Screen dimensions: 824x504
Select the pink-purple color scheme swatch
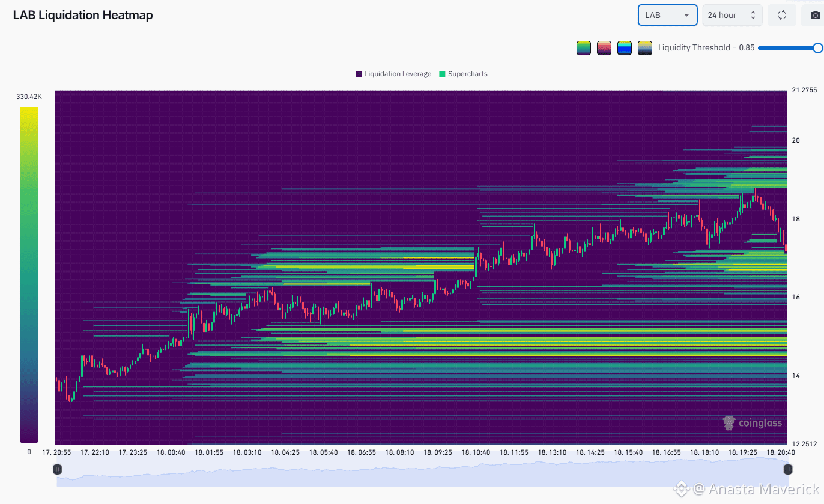point(604,48)
